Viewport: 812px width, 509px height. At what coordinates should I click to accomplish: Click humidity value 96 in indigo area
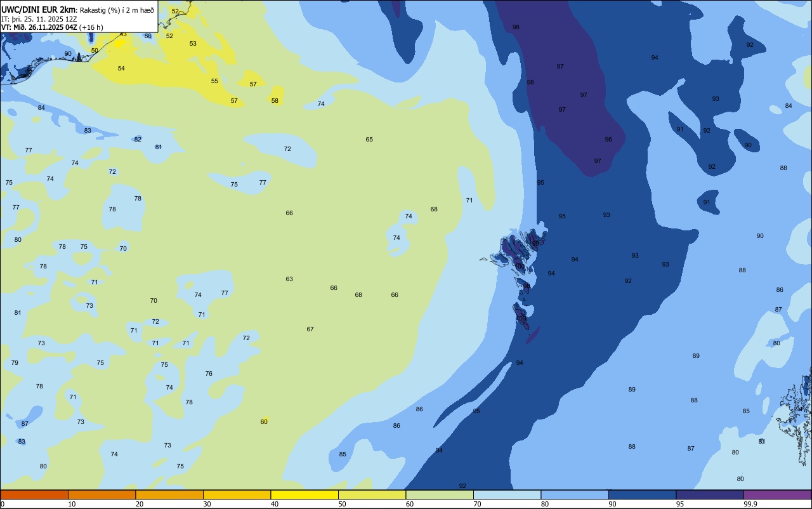point(608,140)
